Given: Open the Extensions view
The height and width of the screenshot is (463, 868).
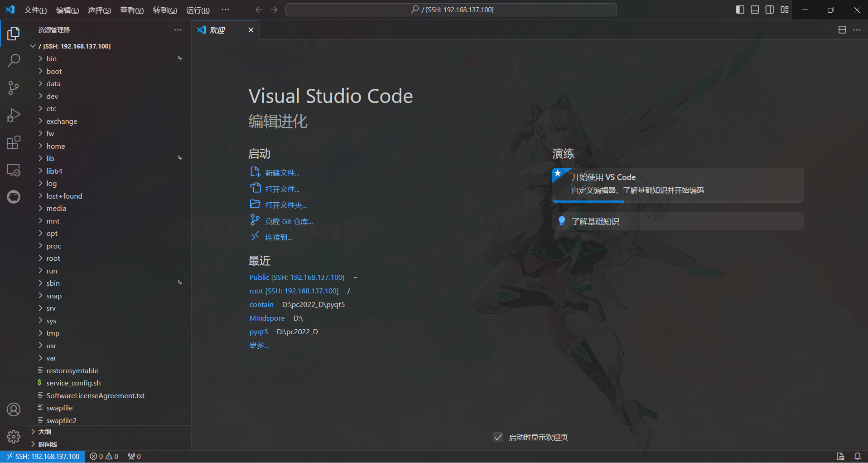Looking at the screenshot, I should click(x=14, y=142).
